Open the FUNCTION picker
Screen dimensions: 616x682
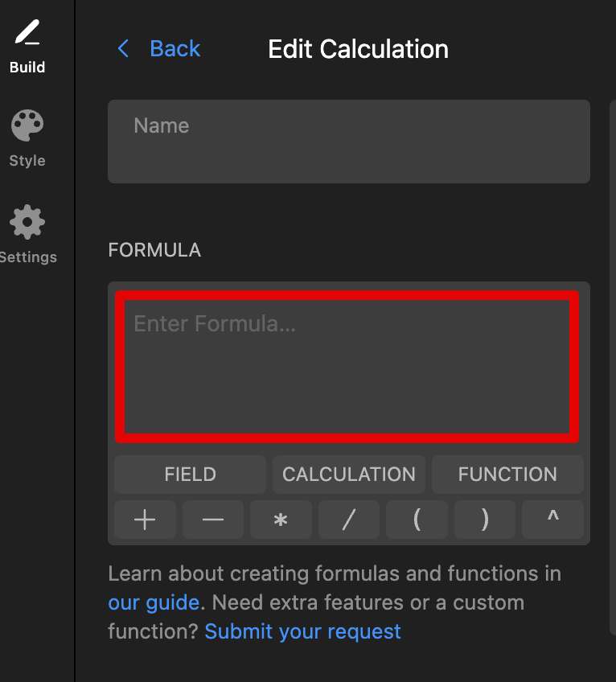pyautogui.click(x=507, y=475)
